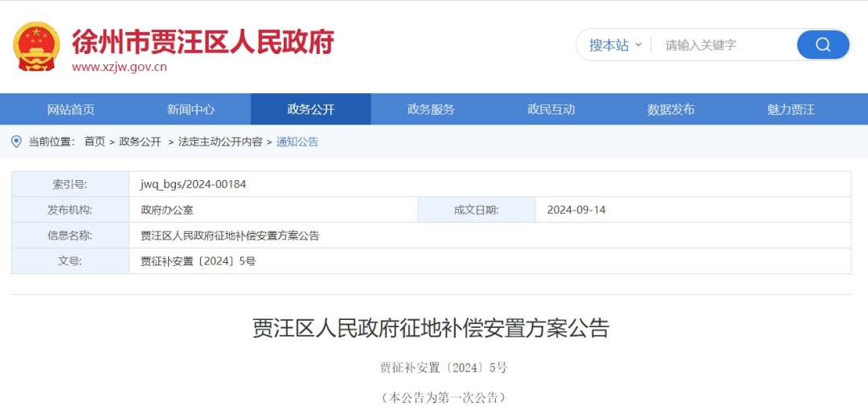
Task: Click the 徐州市贾汪区人民政府 site title
Action: (x=203, y=42)
